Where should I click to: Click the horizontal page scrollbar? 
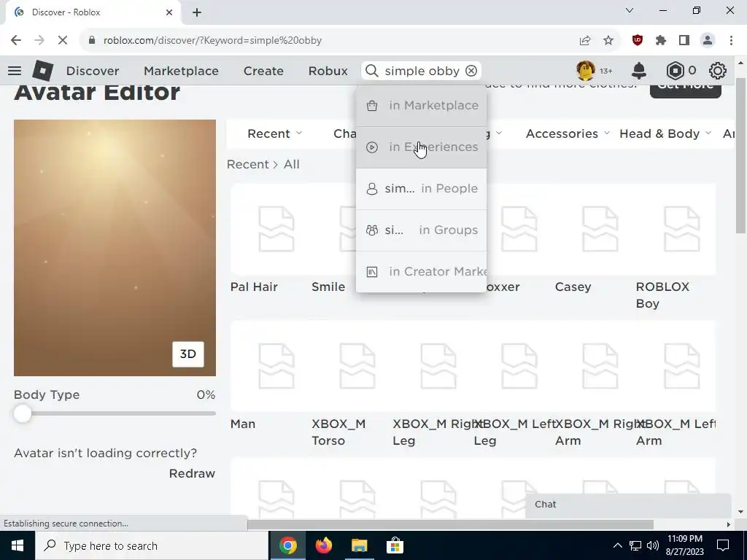(450, 524)
